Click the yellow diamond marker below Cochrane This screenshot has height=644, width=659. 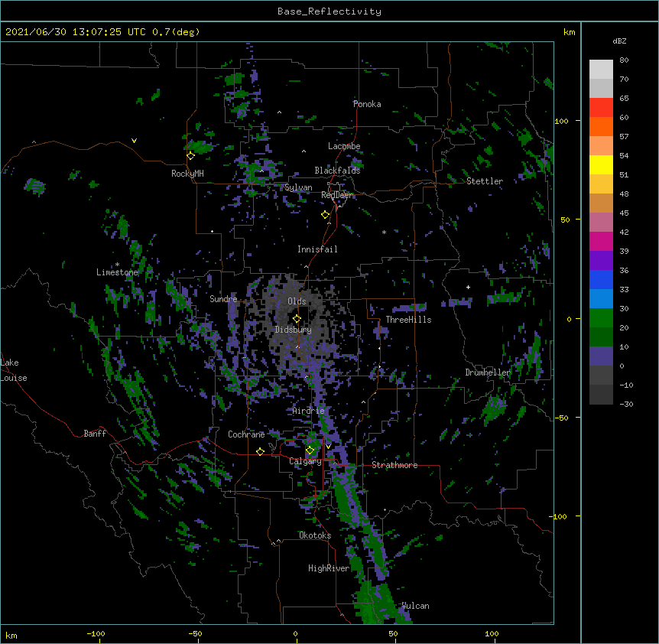coord(260,452)
